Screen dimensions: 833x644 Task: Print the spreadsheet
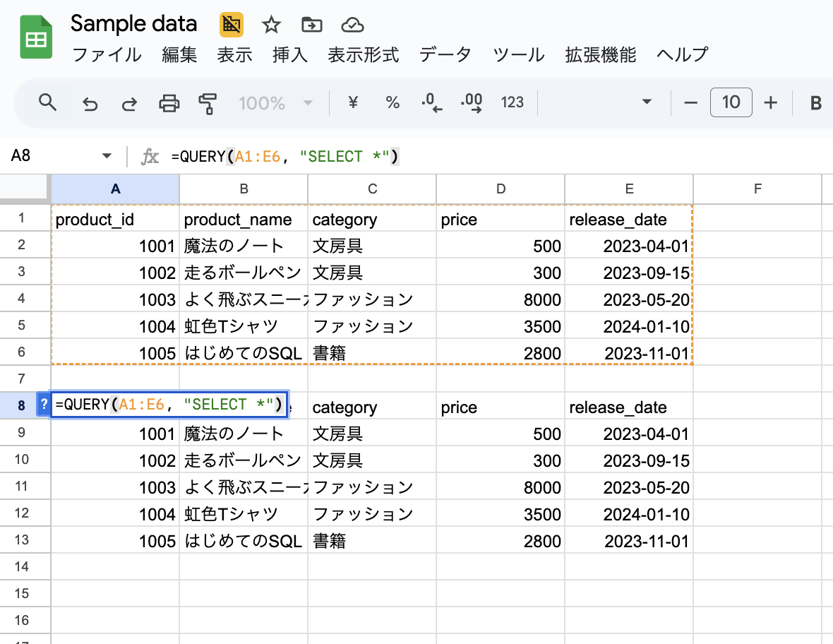169,104
